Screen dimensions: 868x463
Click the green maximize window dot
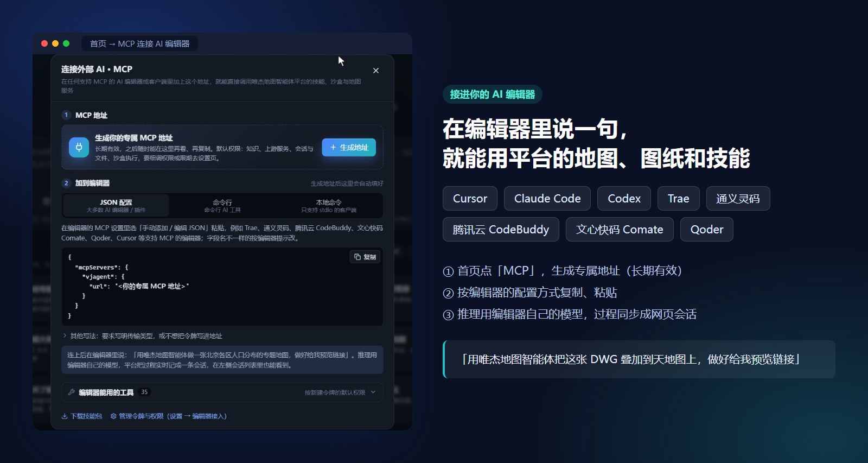66,43
